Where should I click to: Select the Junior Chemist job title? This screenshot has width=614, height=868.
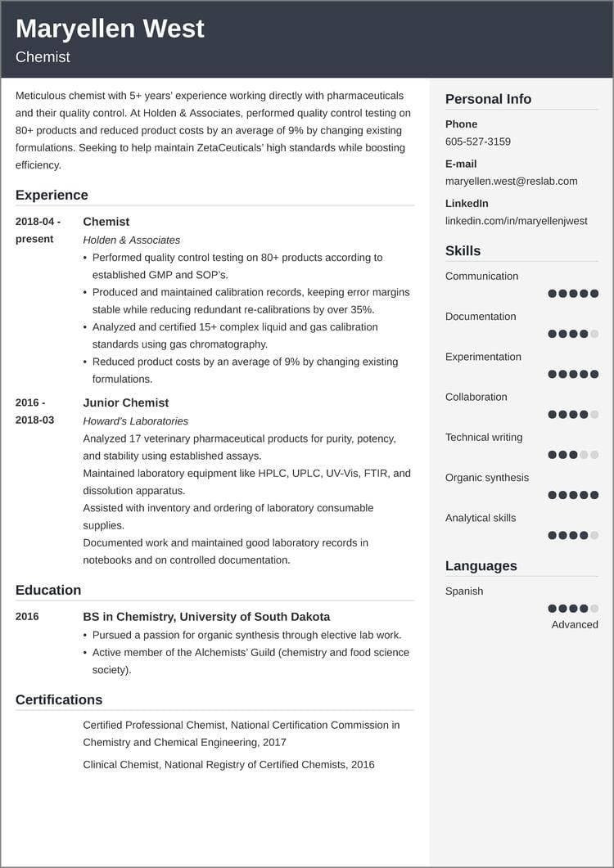pyautogui.click(x=125, y=403)
